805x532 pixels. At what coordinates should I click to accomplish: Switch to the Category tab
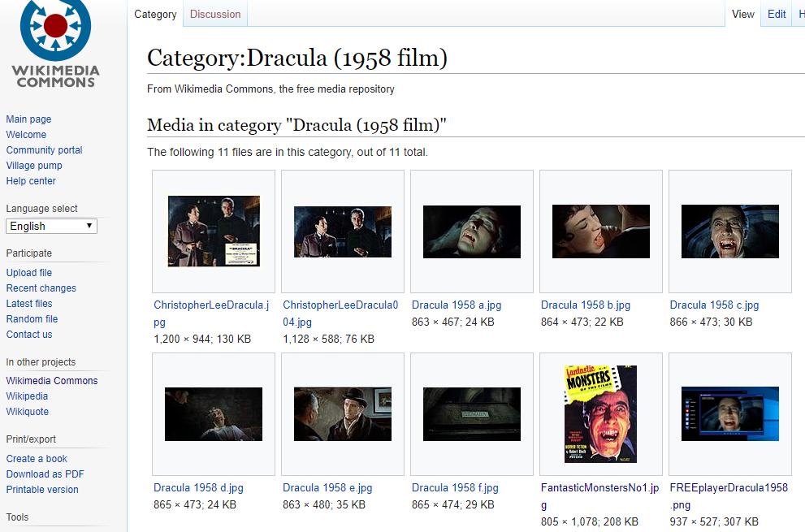(x=155, y=15)
